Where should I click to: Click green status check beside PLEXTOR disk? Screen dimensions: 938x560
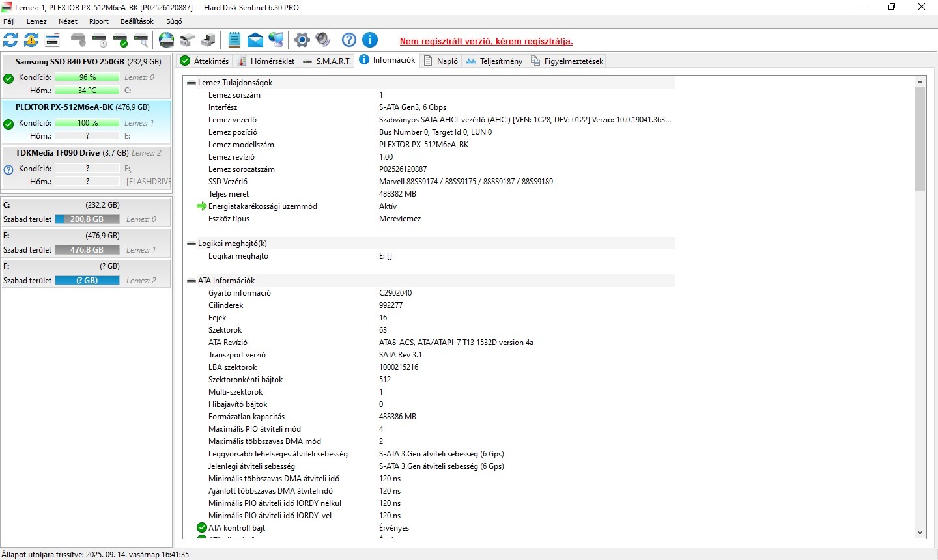click(x=8, y=124)
